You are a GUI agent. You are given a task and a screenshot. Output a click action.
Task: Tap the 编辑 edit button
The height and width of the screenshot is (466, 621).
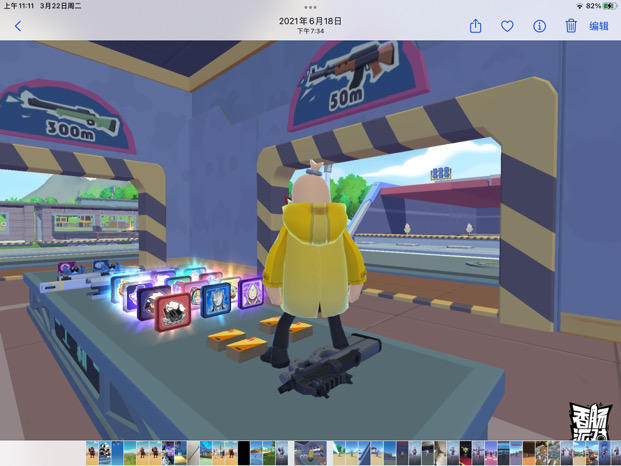coord(598,26)
